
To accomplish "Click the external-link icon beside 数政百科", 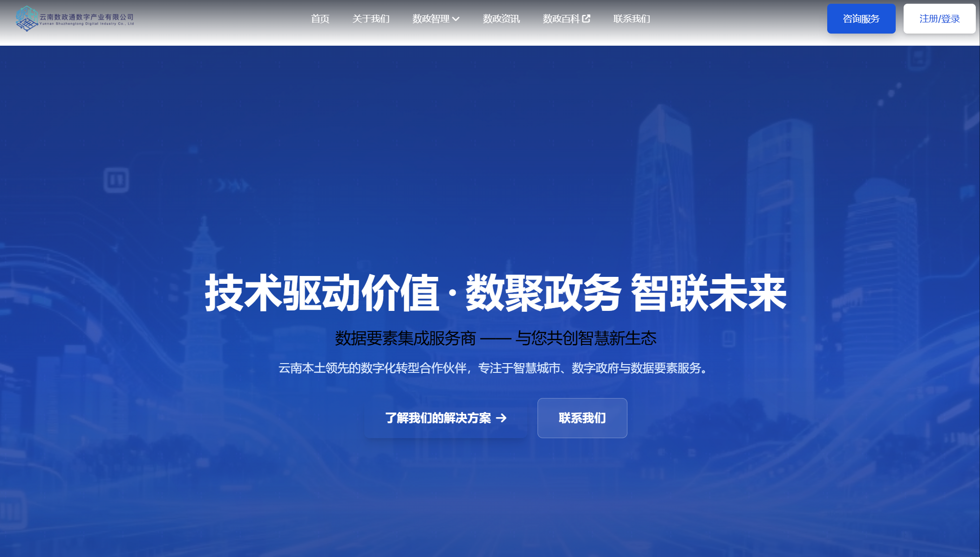I will pyautogui.click(x=586, y=19).
